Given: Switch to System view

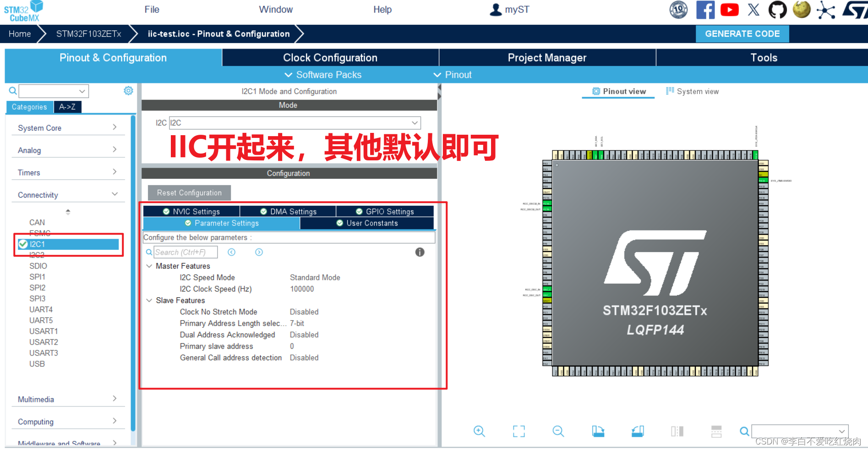Looking at the screenshot, I should (692, 91).
